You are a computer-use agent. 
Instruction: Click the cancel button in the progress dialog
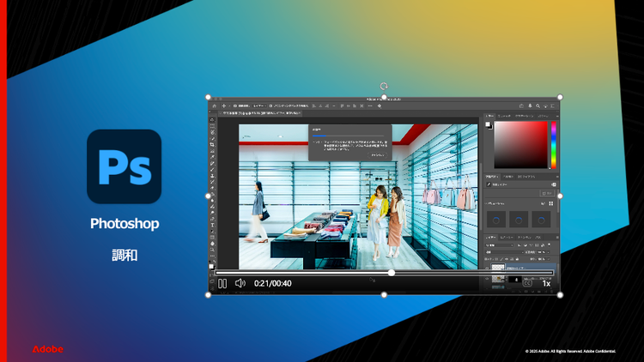pyautogui.click(x=377, y=155)
